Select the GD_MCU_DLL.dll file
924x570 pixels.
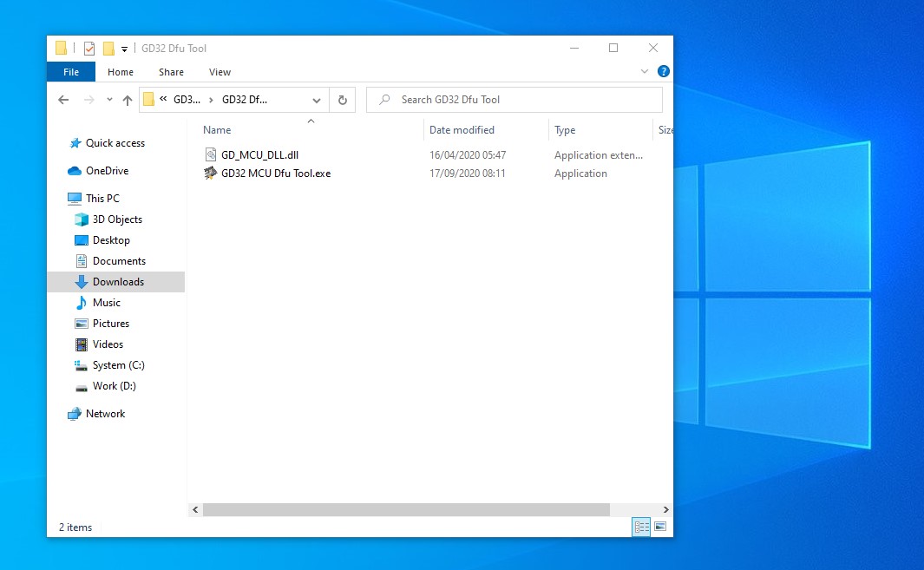[260, 155]
